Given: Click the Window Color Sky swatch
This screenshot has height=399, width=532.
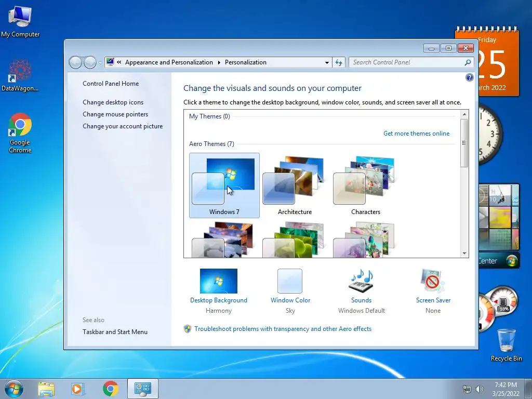Looking at the screenshot, I should point(290,281).
